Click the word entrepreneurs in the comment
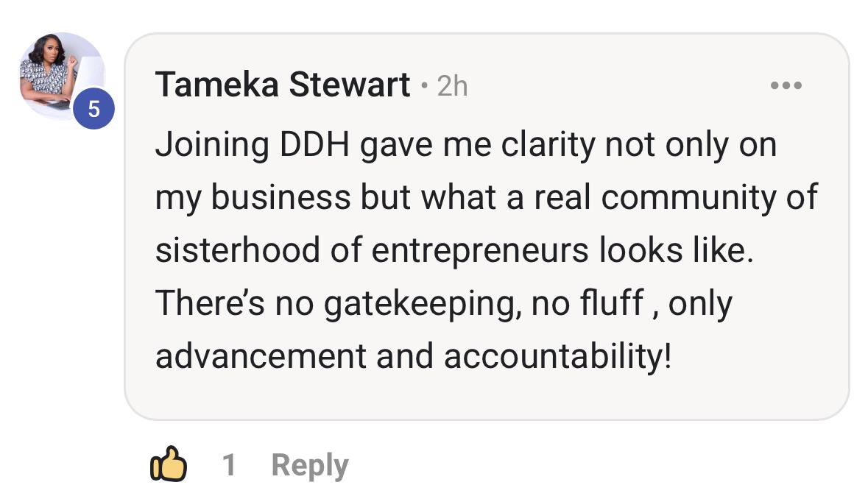 point(480,250)
